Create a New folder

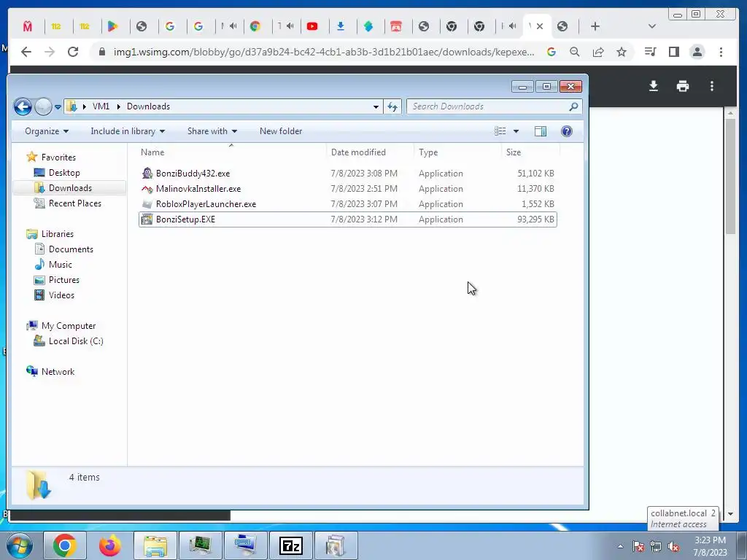281,131
